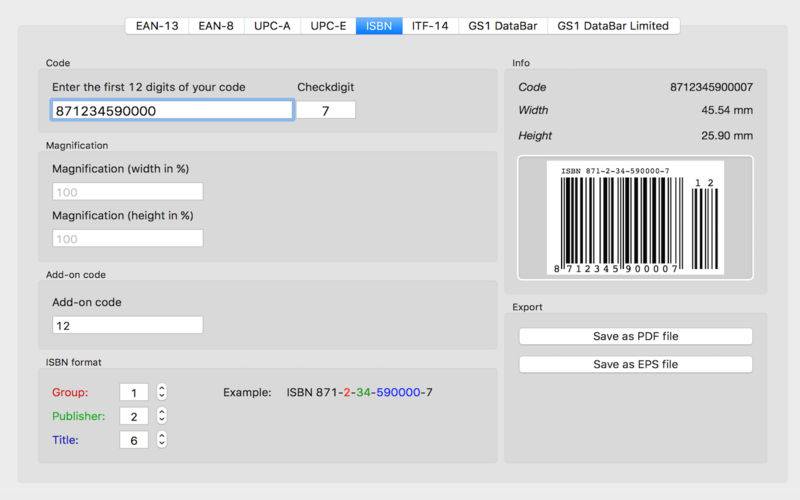Switch to the EAN-13 tab
This screenshot has height=500, width=800.
pos(157,26)
